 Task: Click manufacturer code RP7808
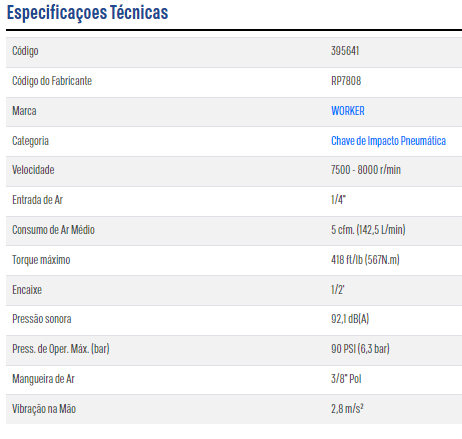point(346,81)
